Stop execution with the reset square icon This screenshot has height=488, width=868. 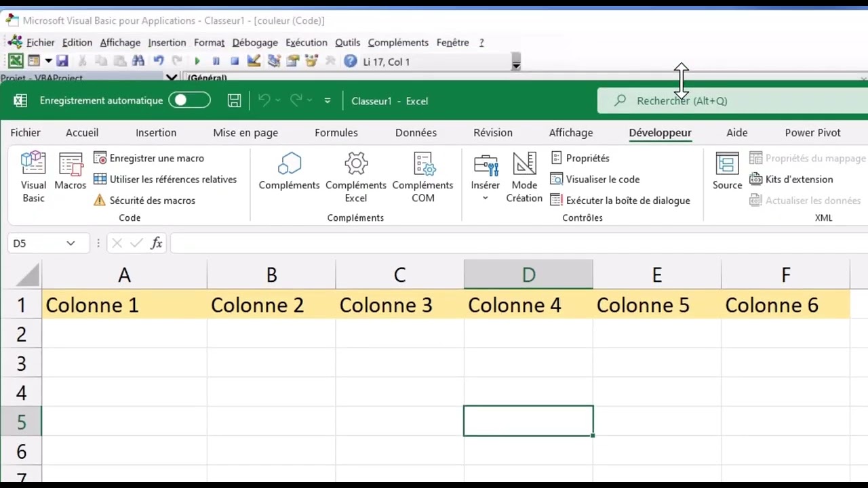pos(235,62)
